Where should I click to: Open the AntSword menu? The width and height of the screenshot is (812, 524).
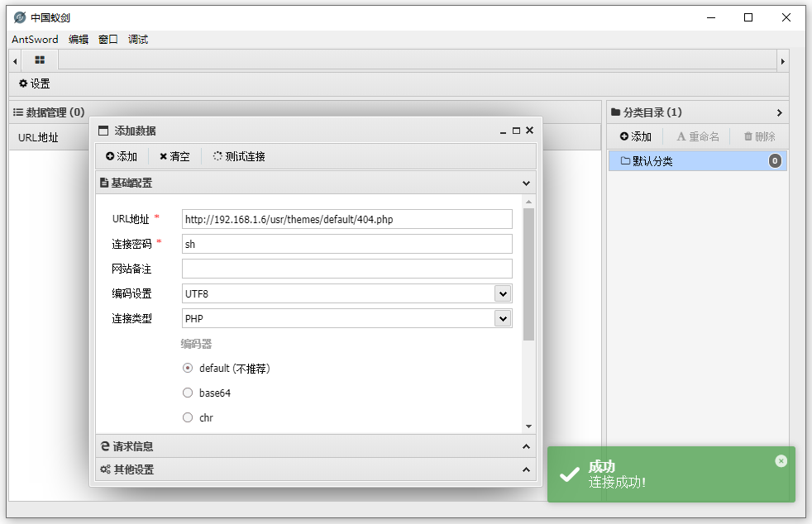click(x=35, y=40)
